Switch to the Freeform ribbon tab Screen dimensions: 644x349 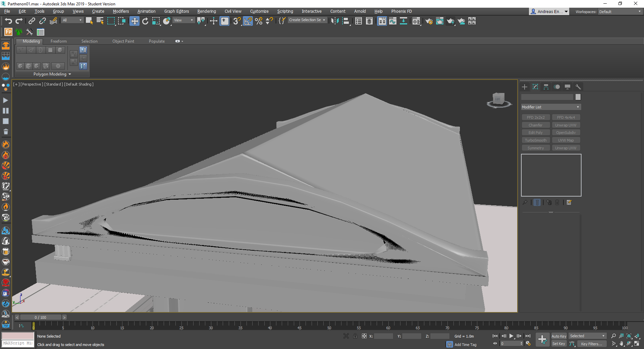click(x=59, y=41)
